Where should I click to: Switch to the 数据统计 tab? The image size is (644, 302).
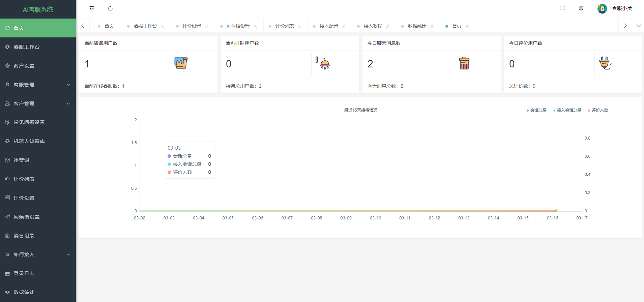pyautogui.click(x=417, y=26)
